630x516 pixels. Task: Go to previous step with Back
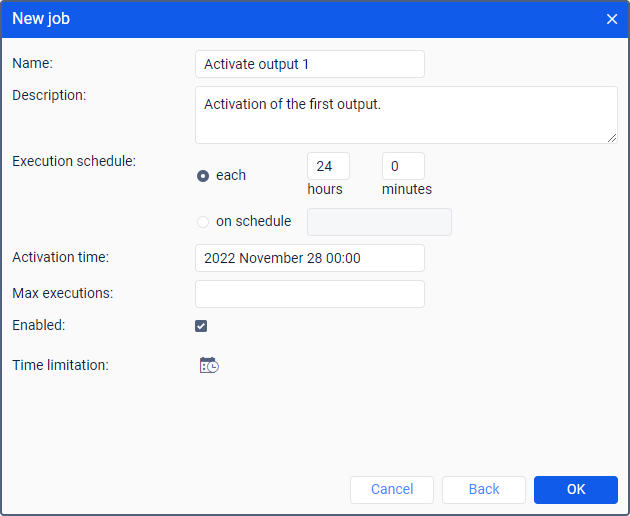(484, 489)
